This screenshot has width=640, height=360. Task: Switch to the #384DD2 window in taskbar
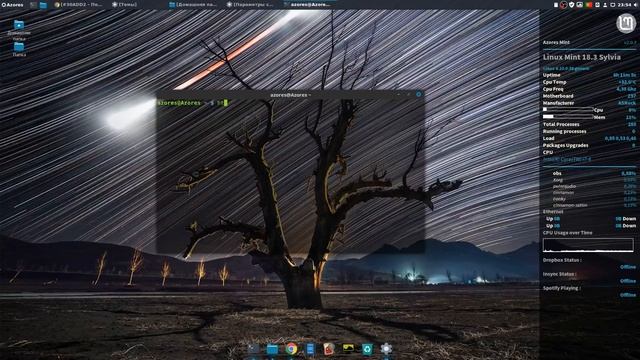(79, 4)
